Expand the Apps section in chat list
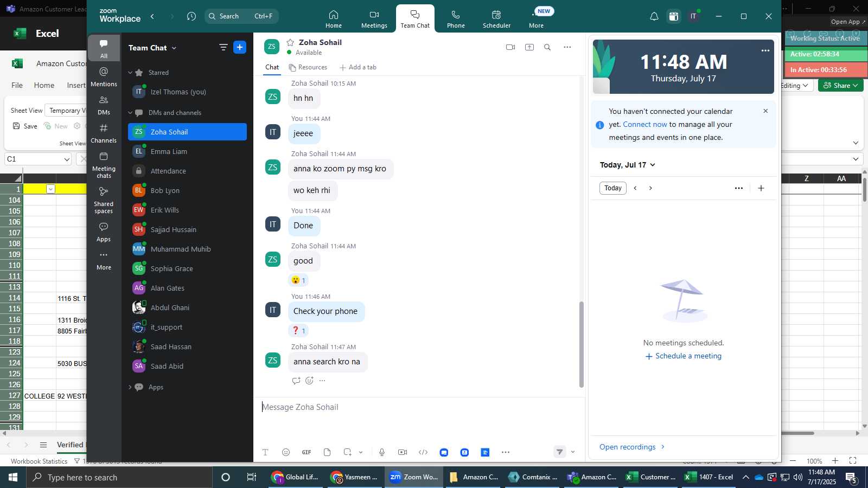Viewport: 868px width, 488px height. pos(130,387)
